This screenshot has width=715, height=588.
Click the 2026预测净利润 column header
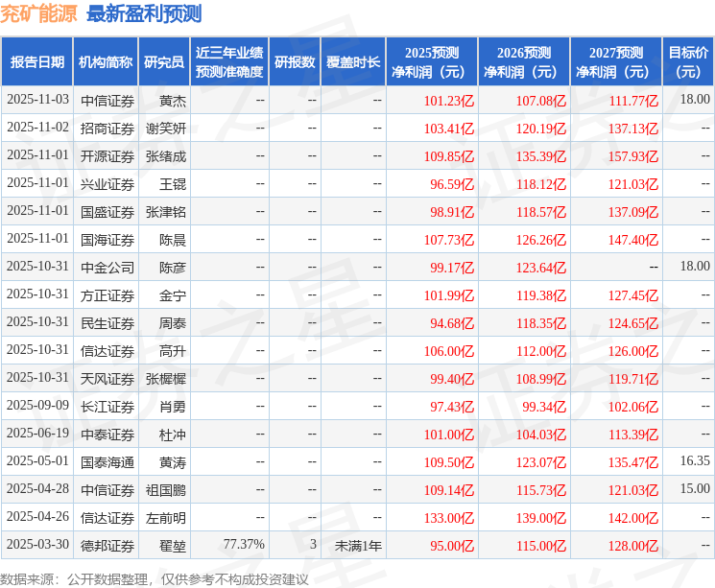524,62
